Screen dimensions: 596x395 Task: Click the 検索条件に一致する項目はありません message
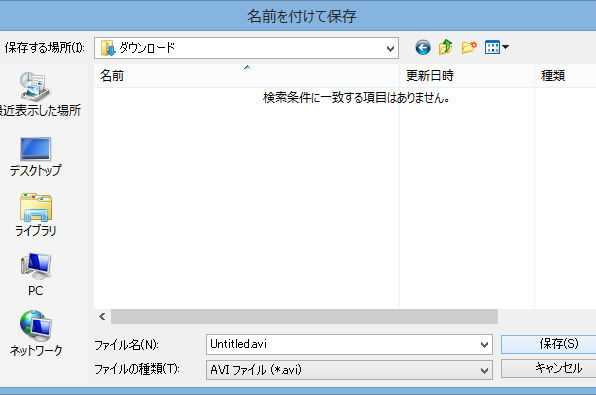tap(357, 98)
